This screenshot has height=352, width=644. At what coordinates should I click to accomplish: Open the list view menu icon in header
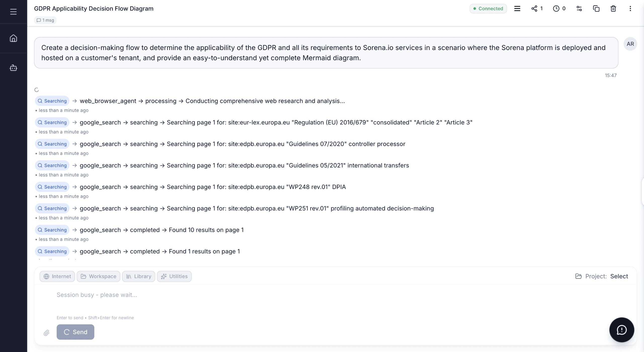pos(517,9)
